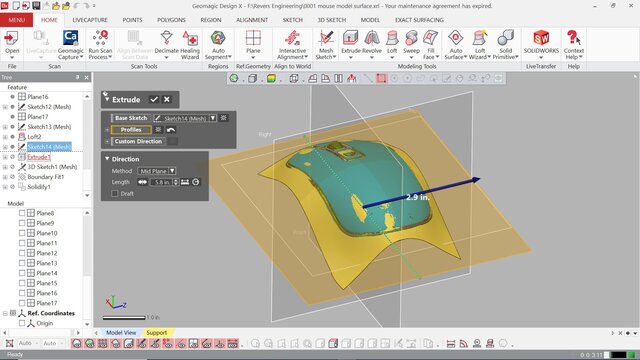Image resolution: width=640 pixels, height=360 pixels.
Task: Select 3D Sketch1 (Mesh) feature
Action: tap(52, 167)
